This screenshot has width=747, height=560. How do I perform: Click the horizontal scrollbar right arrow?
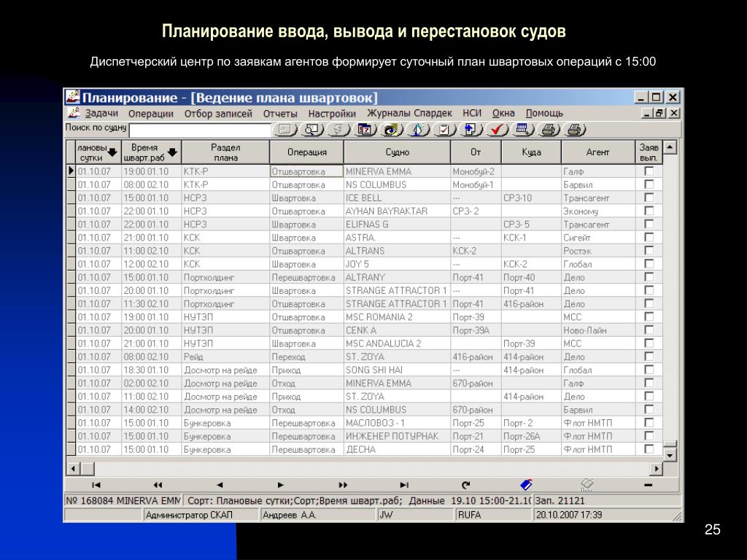click(657, 469)
